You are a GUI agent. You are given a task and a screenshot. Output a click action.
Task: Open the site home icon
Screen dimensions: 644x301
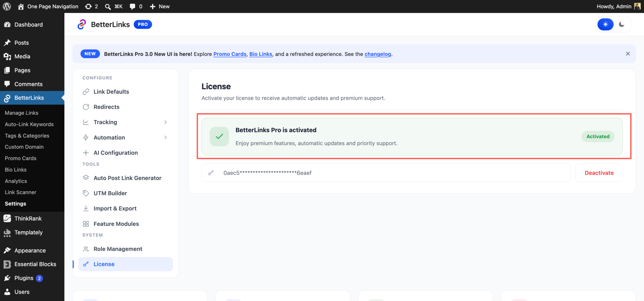pyautogui.click(x=21, y=6)
